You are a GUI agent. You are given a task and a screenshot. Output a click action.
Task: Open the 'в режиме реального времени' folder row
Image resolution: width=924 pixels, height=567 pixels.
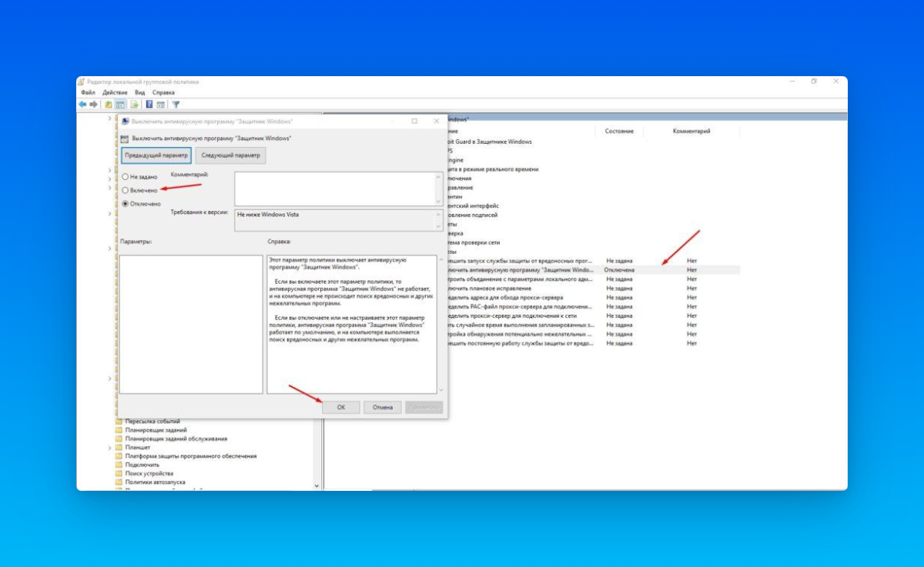point(493,168)
